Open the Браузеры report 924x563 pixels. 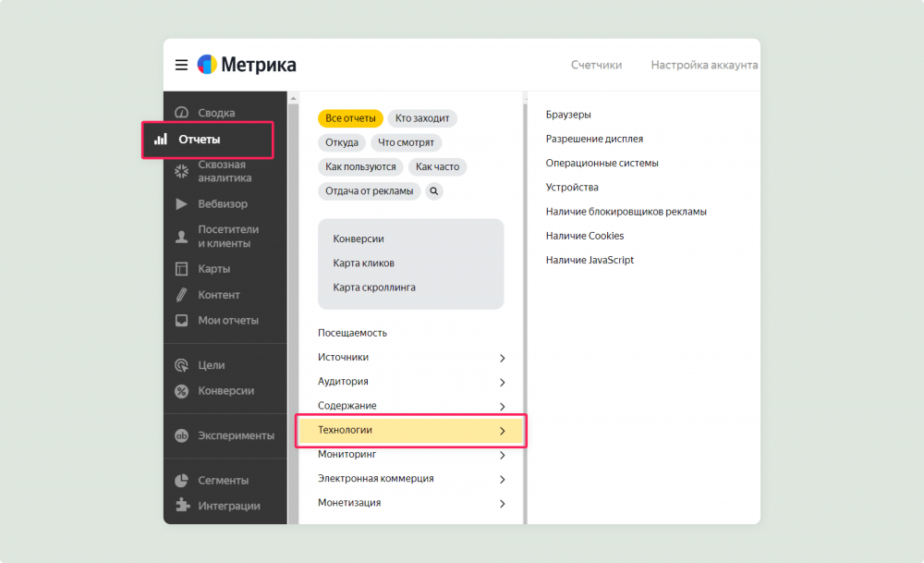pos(568,115)
